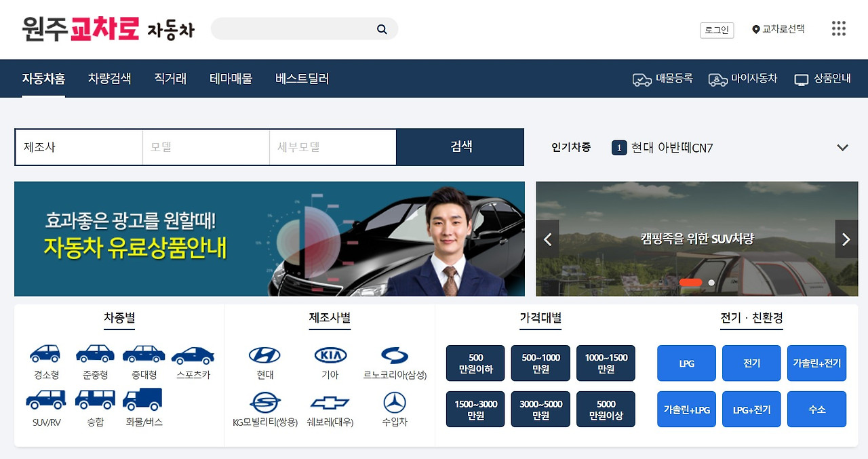This screenshot has height=459, width=868.
Task: Select the 3000~5000 만원 price filter
Action: pos(540,409)
